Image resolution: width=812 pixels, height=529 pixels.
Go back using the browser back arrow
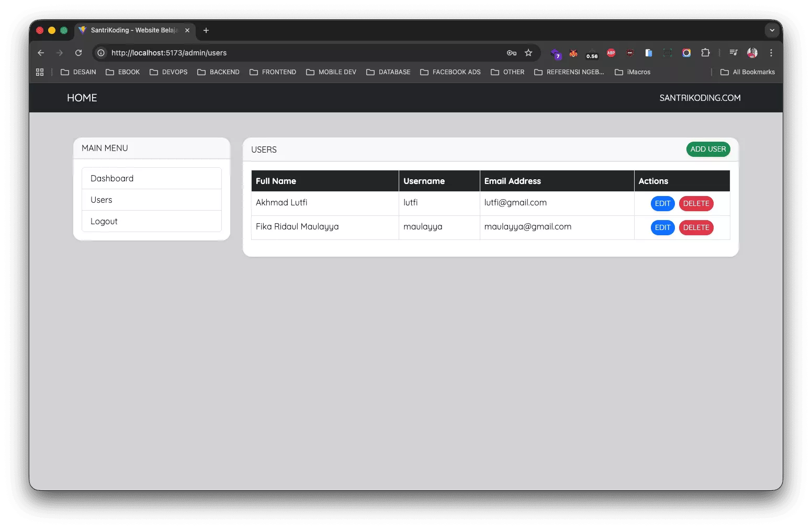tap(41, 53)
